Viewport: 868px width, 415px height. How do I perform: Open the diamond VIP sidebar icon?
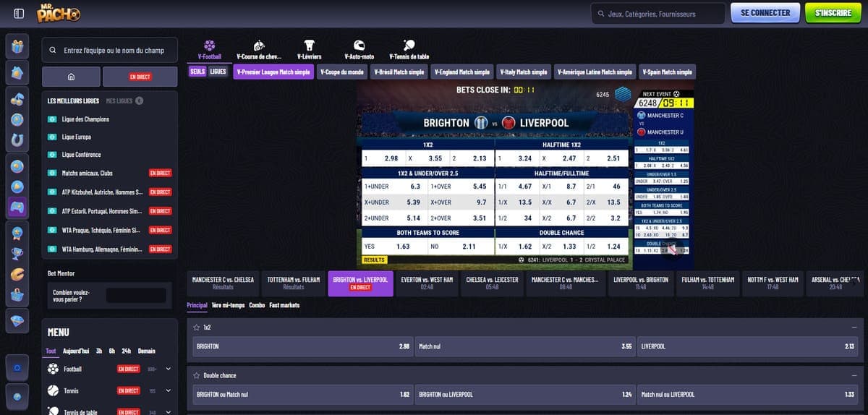17,321
